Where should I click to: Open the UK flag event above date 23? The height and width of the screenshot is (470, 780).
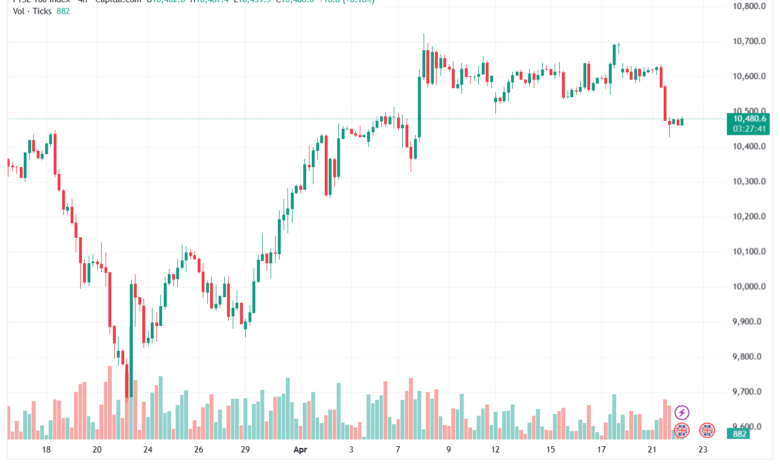(x=707, y=430)
